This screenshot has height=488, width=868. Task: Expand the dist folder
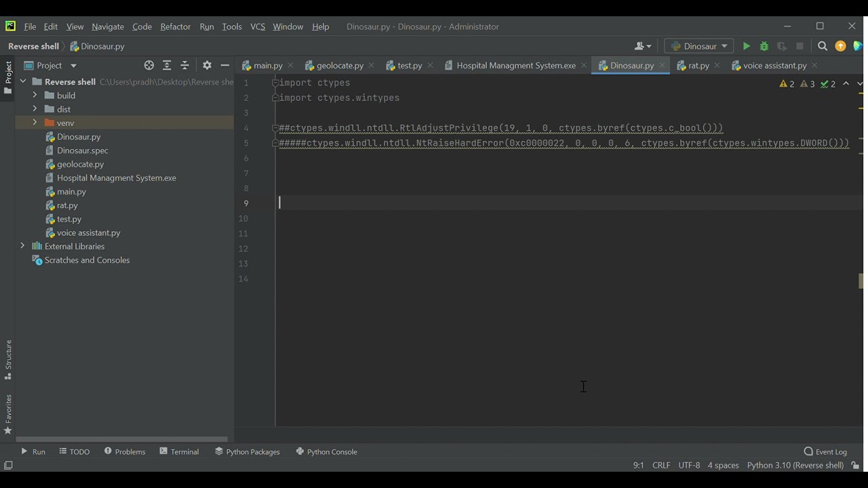tap(35, 109)
